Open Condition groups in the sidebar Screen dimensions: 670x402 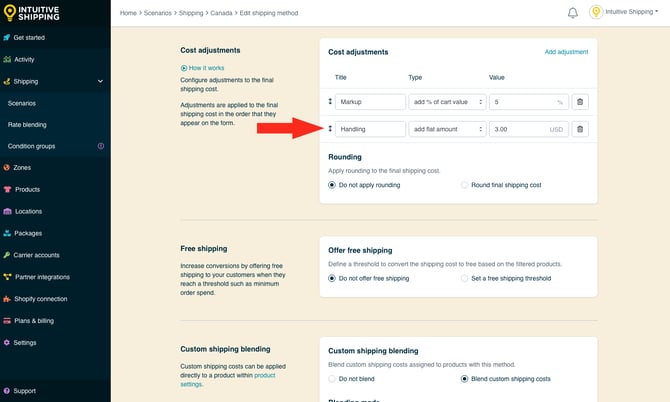click(x=32, y=146)
